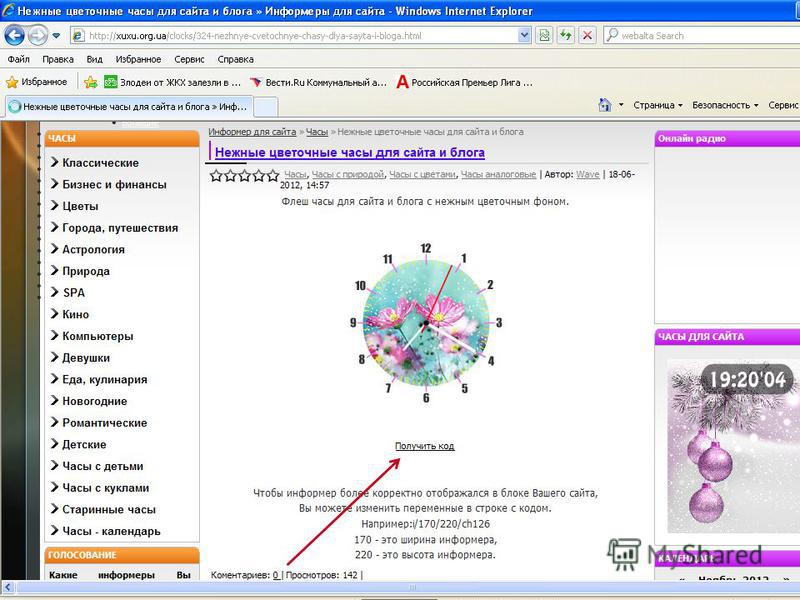The height and width of the screenshot is (600, 800).
Task: Open the Избранное menu in the menu bar
Action: [x=138, y=59]
